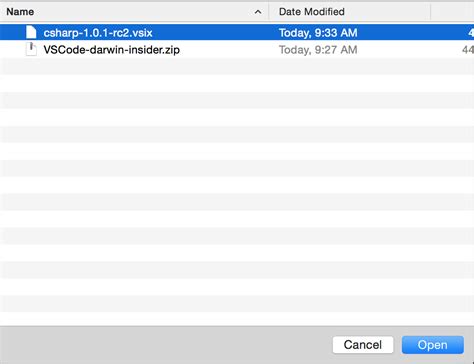
Task: Open the selected file with Open button
Action: pyautogui.click(x=433, y=345)
